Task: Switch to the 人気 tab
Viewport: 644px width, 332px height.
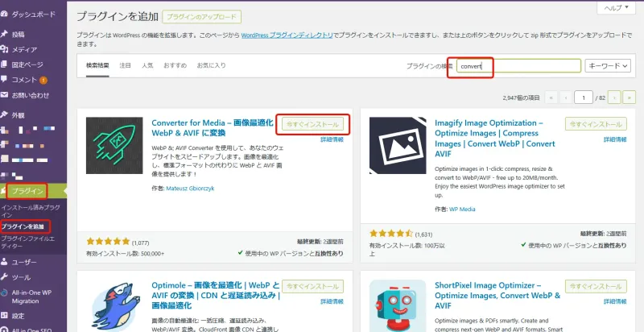Action: pyautogui.click(x=147, y=65)
